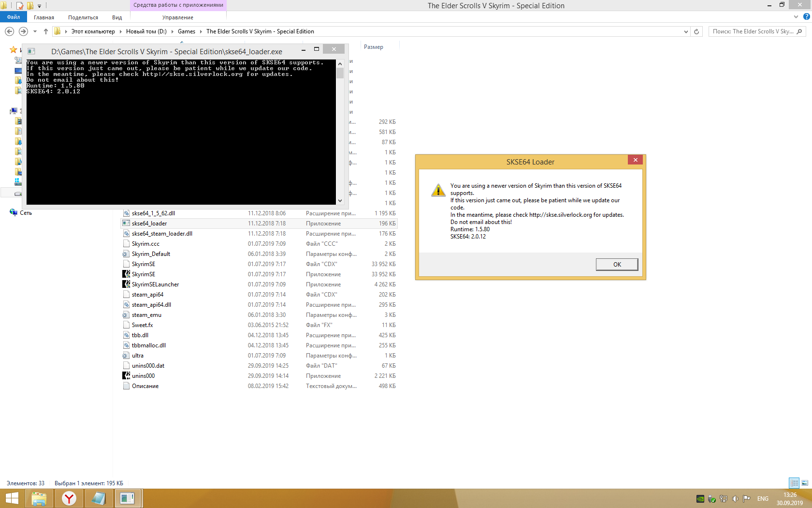The height and width of the screenshot is (508, 812).
Task: Open the recent locations dropdown arrow
Action: (35, 31)
